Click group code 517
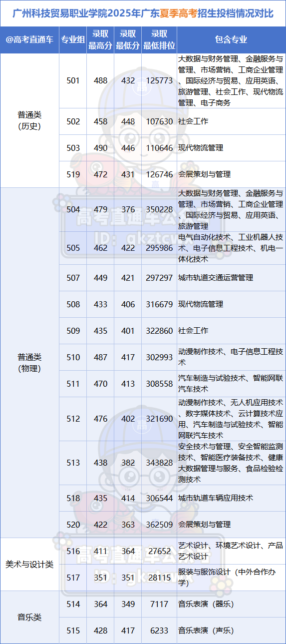 73,578
